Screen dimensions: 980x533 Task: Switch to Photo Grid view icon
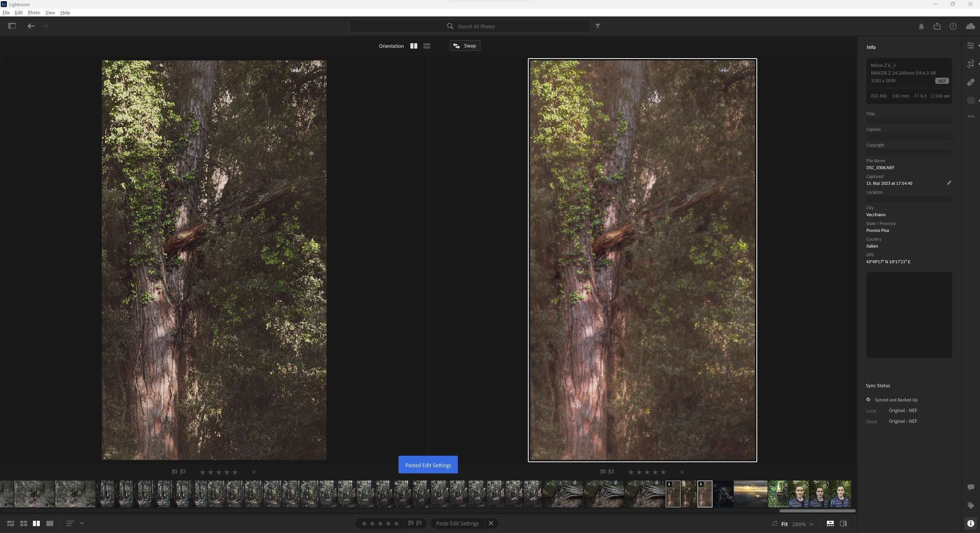coord(11,523)
